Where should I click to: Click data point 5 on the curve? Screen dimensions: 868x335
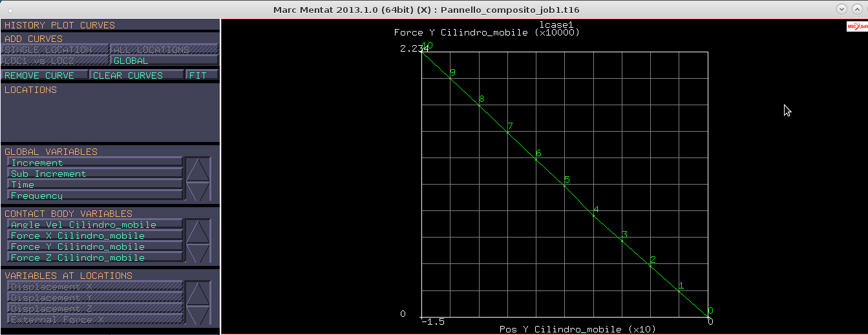tap(565, 185)
